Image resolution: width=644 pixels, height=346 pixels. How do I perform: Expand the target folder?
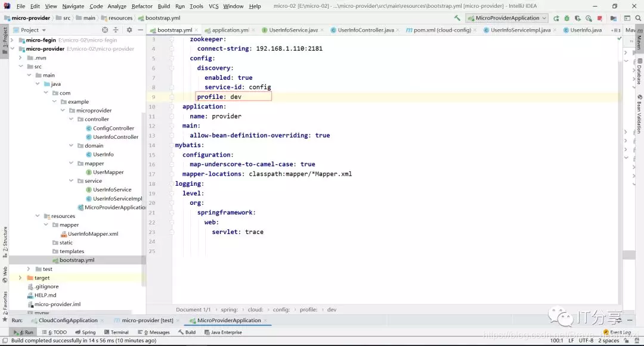20,278
